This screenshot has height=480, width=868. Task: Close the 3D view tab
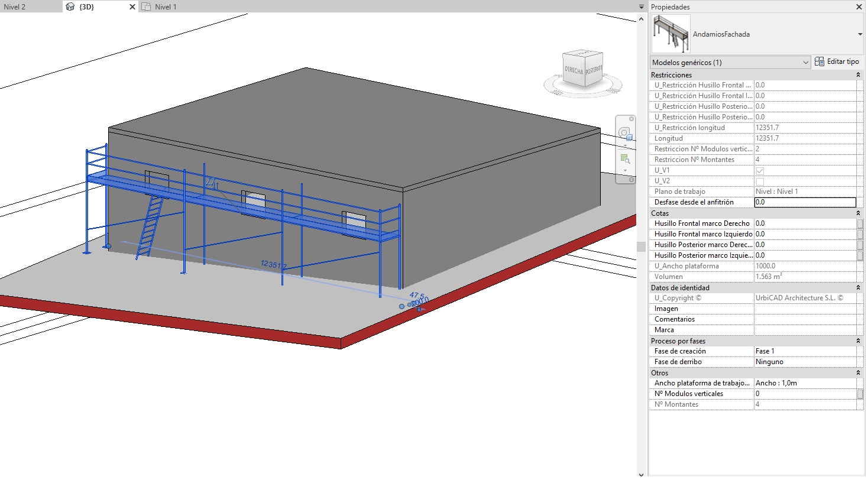[132, 7]
